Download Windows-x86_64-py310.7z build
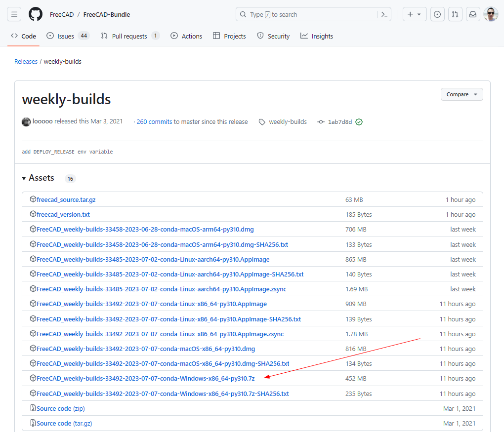The height and width of the screenshot is (432, 504). [146, 378]
